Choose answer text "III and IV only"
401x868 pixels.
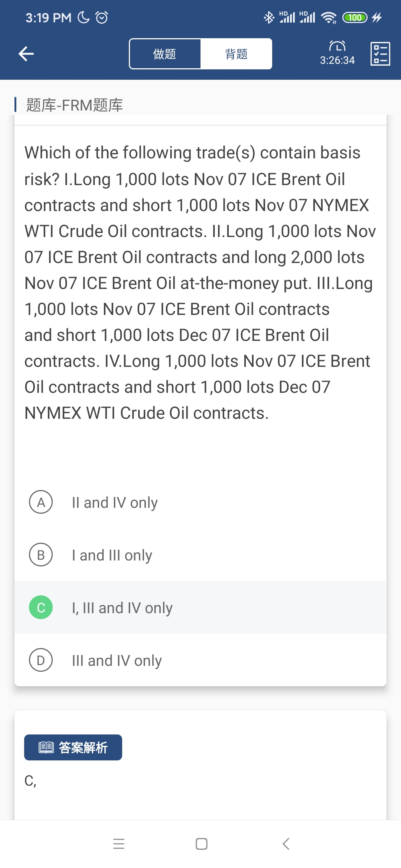coord(117,661)
